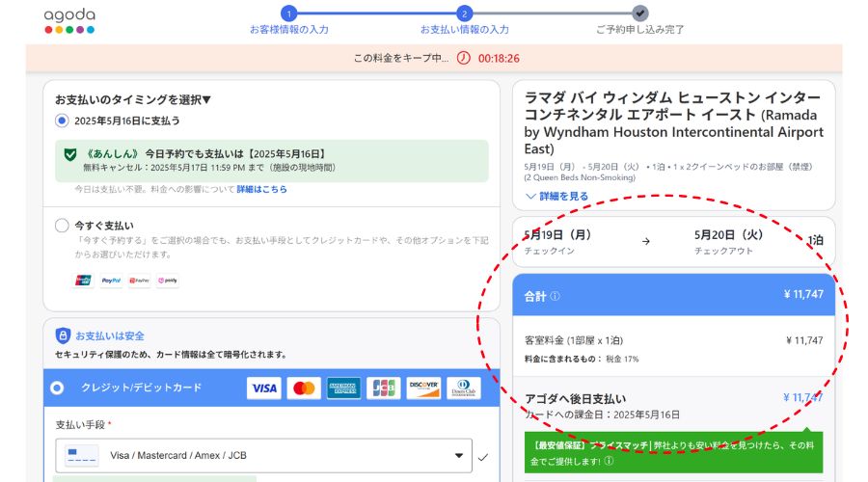The image size is (868, 482).
Task: Click checkmark beside payment method dropdown
Action: coord(483,457)
